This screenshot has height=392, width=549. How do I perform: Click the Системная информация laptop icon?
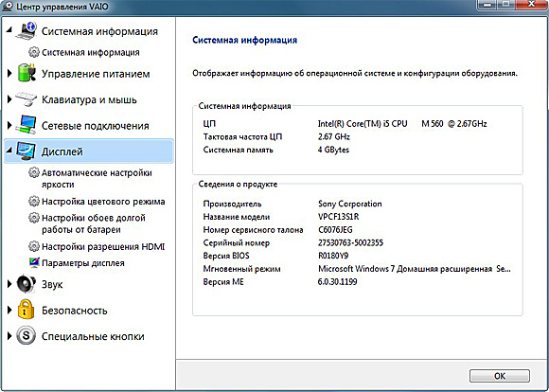click(27, 31)
